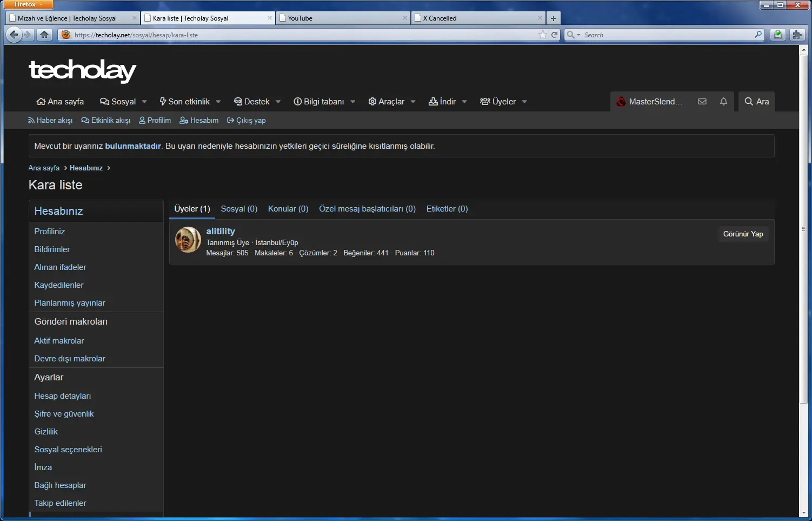Open notifications bell icon

tap(723, 101)
